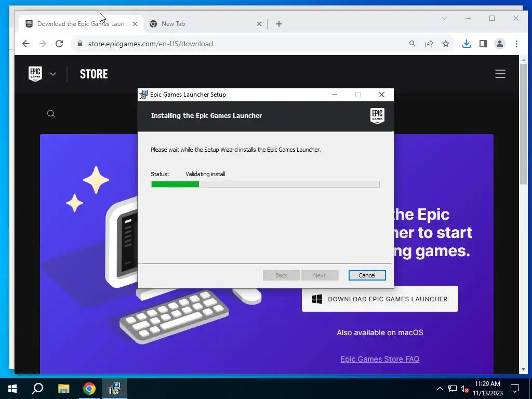Click the Chrome icon on the taskbar
Screen dimensions: 532x399
(x=89, y=389)
